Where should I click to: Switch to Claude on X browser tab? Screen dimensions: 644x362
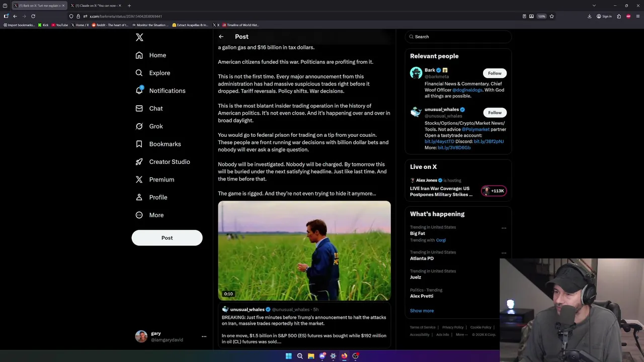pyautogui.click(x=96, y=6)
